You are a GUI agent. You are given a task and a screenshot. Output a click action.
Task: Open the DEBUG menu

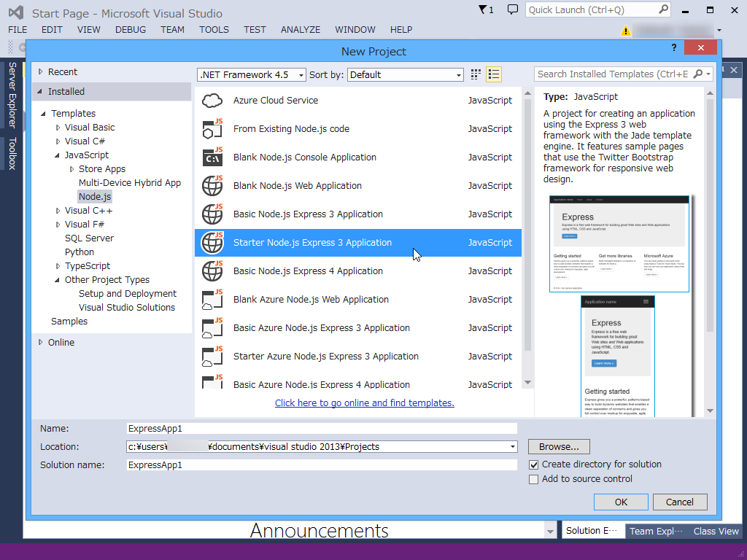pyautogui.click(x=129, y=30)
